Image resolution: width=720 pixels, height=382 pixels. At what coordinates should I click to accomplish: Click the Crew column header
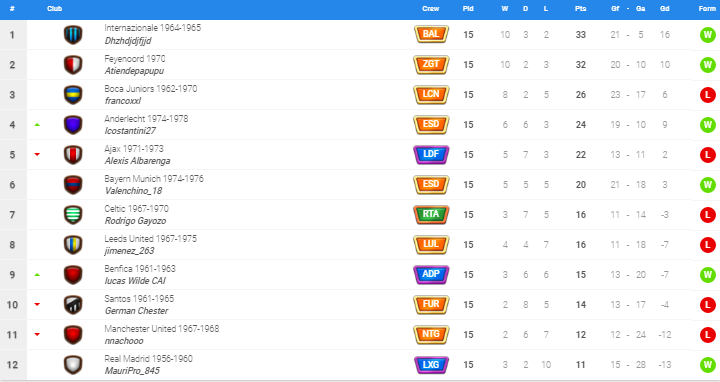(x=431, y=9)
